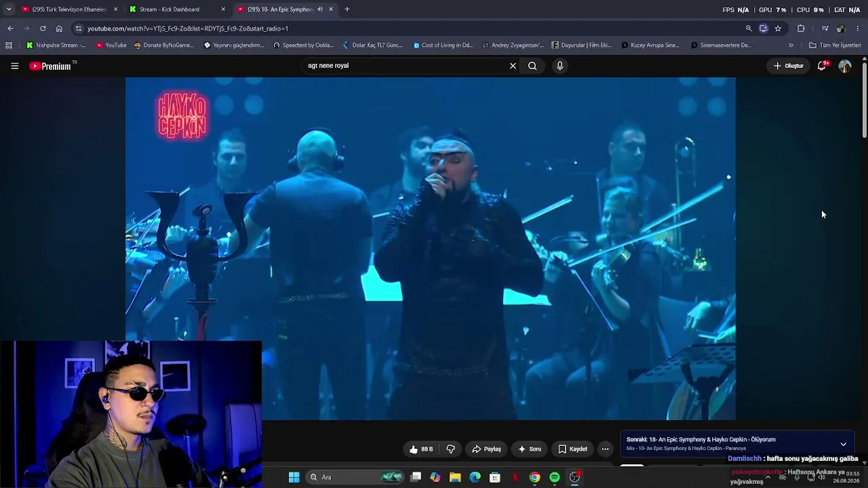The height and width of the screenshot is (488, 868).
Task: Open Andrey Zvyagintsev bookmark
Action: (x=513, y=45)
